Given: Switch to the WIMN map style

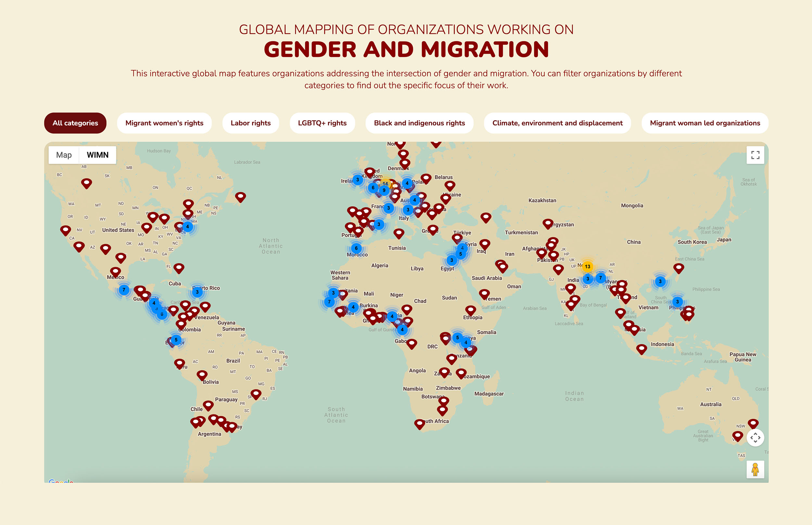Looking at the screenshot, I should pos(97,155).
